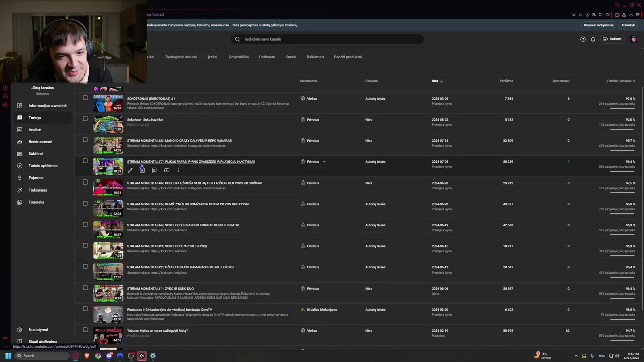The height and width of the screenshot is (362, 644).
Task: Tick the checkbox for STREAM MOMENTAI #5
Action: pyautogui.click(x=85, y=204)
